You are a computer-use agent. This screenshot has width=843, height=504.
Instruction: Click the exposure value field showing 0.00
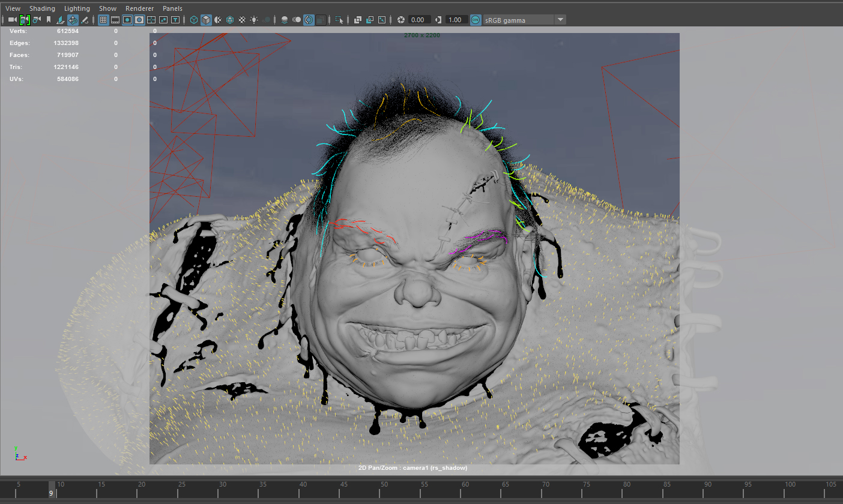[419, 20]
